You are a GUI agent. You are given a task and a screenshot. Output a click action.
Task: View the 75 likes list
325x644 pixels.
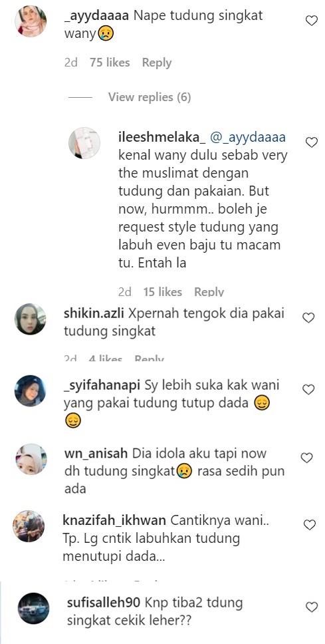click(x=110, y=63)
